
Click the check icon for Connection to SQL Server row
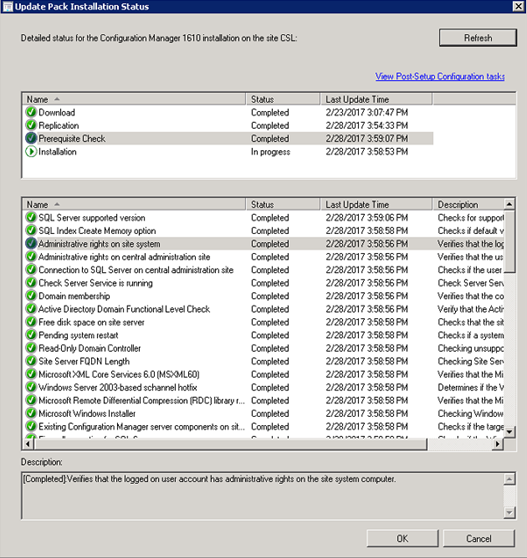[x=31, y=270]
